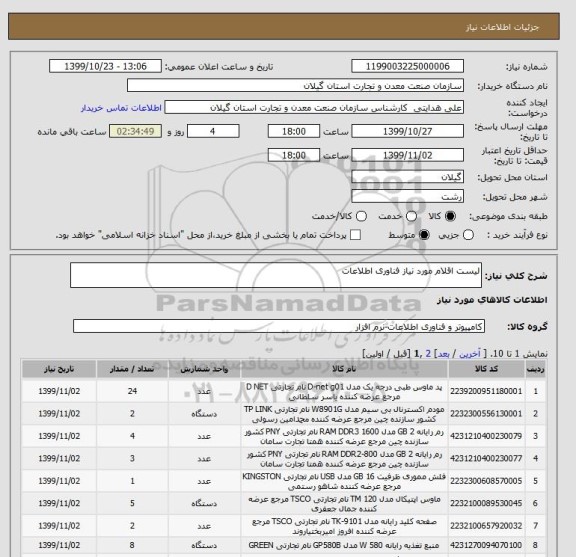Click the remaining days field showing 4

[x=213, y=131]
